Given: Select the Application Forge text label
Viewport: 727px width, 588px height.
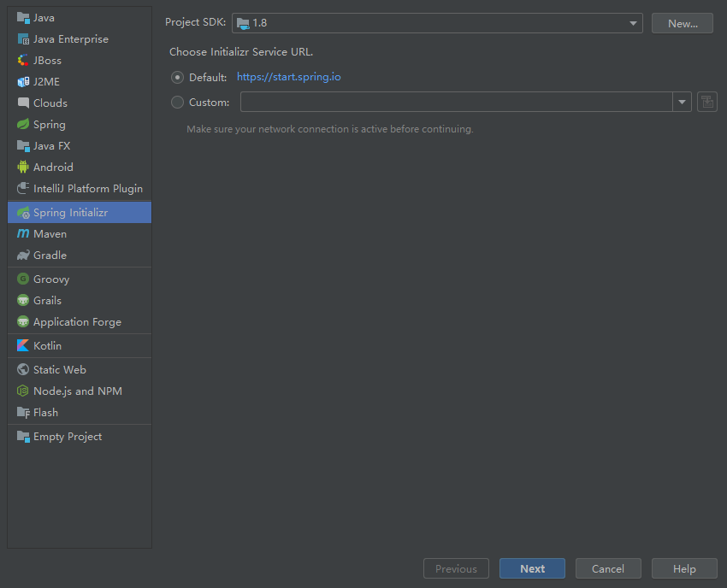Looking at the screenshot, I should point(78,322).
